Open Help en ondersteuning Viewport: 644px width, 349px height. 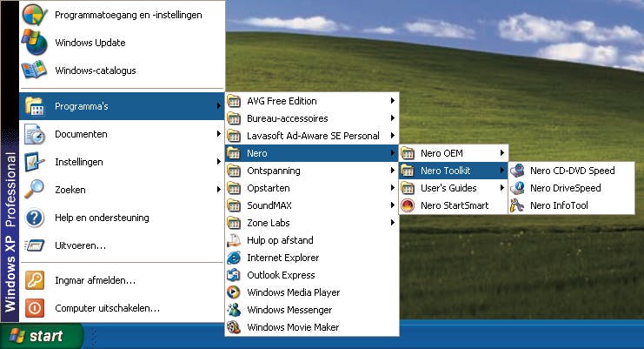point(122,218)
